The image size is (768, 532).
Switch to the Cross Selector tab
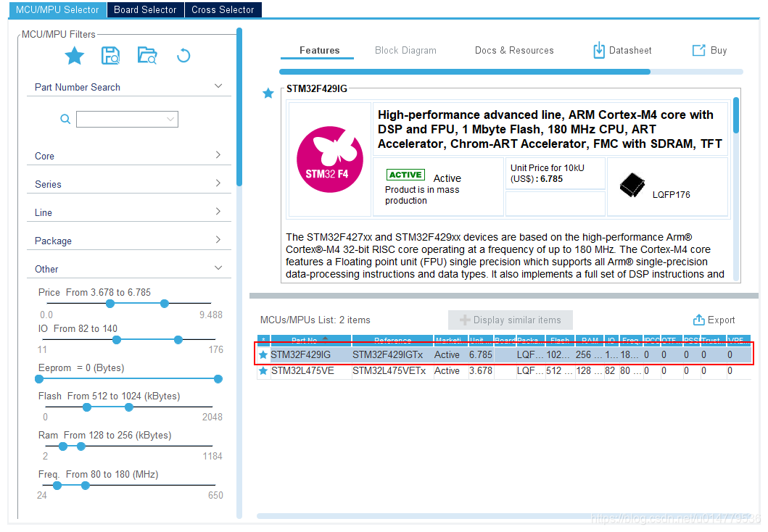[x=223, y=10]
